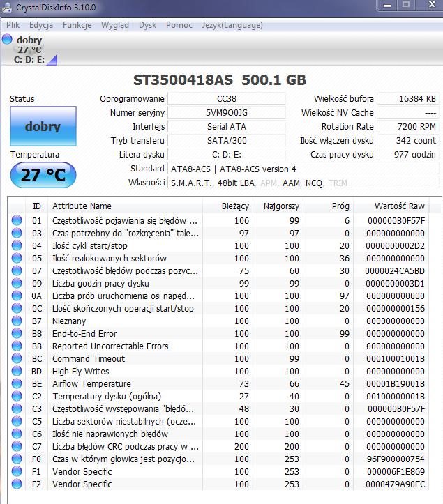
Task: Click the status orb for attribute B7
Action: click(x=17, y=321)
